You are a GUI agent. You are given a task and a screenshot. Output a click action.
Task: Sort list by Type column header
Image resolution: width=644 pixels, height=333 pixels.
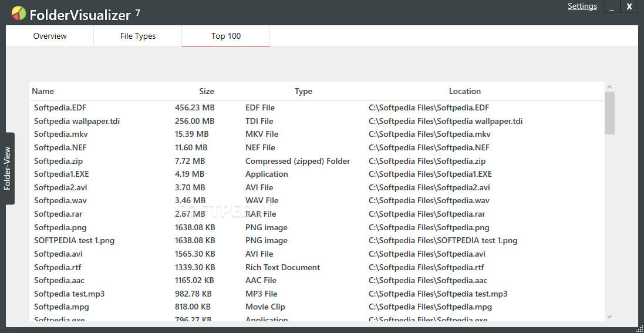coord(304,91)
